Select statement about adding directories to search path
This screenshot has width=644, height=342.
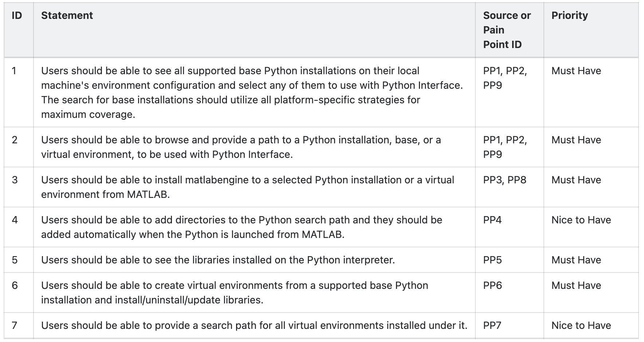(x=241, y=227)
